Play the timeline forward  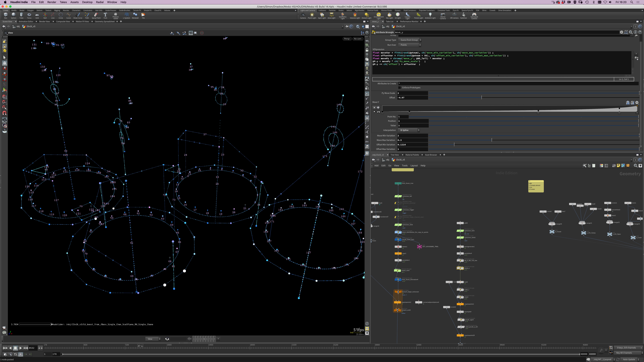[21, 348]
